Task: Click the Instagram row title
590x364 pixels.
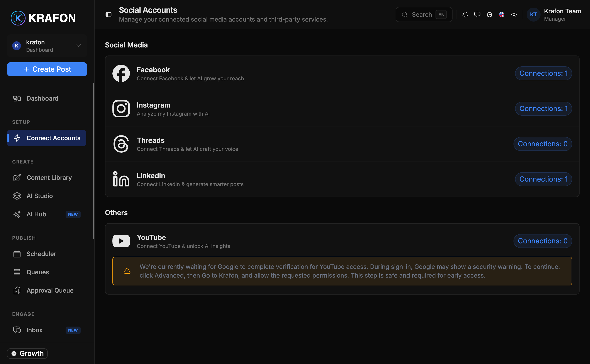Action: (154, 105)
